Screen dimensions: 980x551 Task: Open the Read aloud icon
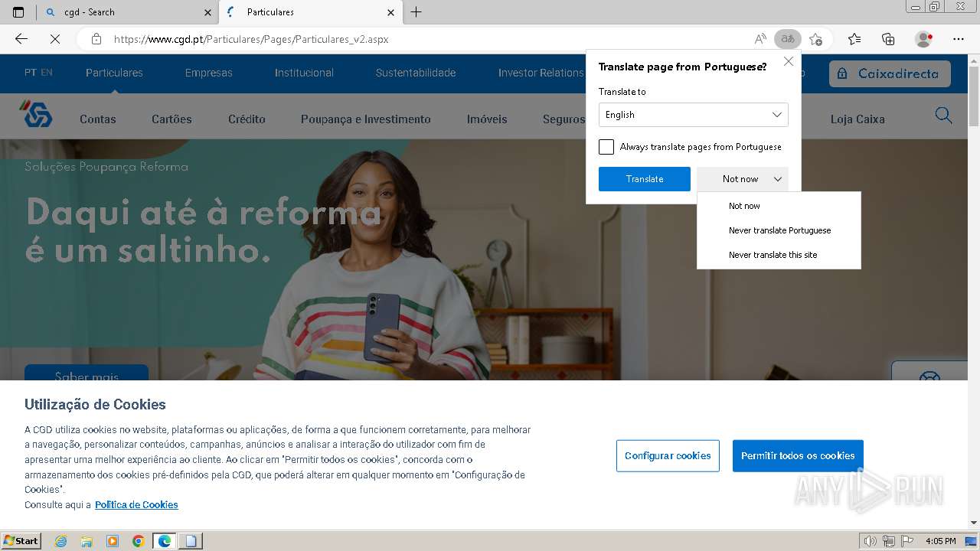(x=760, y=39)
